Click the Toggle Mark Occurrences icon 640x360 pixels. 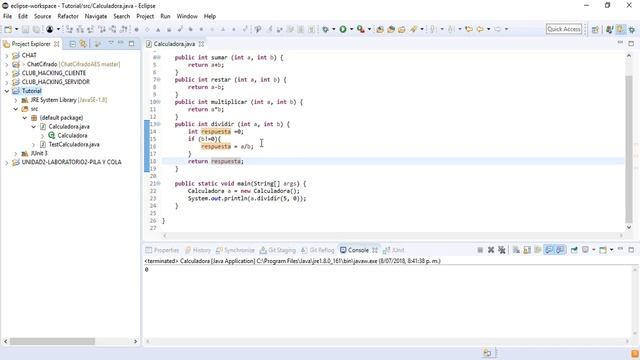point(414,29)
